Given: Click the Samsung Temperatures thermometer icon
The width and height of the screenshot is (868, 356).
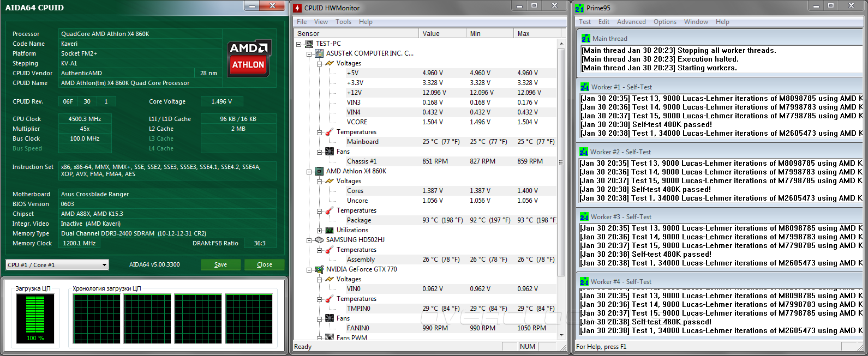Looking at the screenshot, I should click(329, 250).
